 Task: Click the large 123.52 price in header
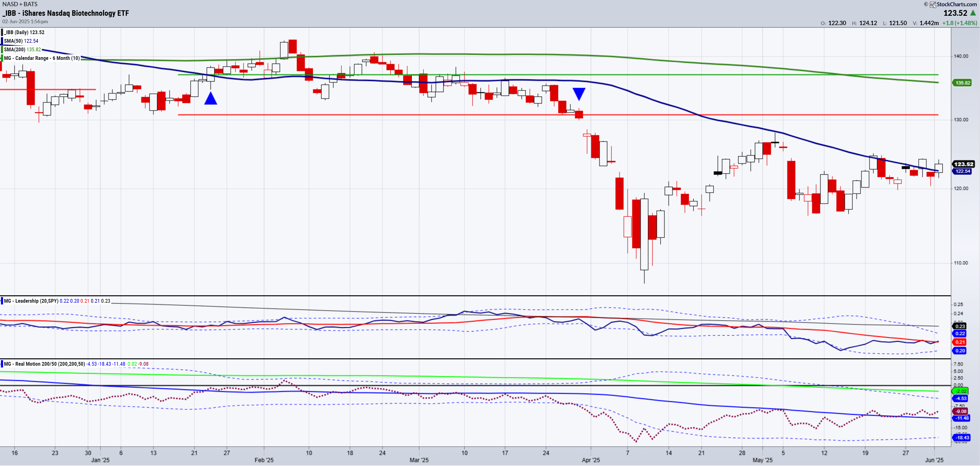pos(955,13)
